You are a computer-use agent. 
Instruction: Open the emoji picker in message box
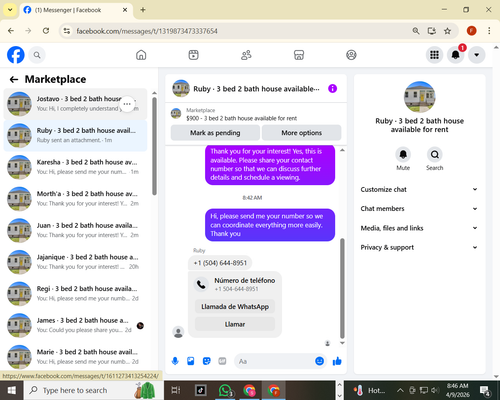pyautogui.click(x=319, y=361)
